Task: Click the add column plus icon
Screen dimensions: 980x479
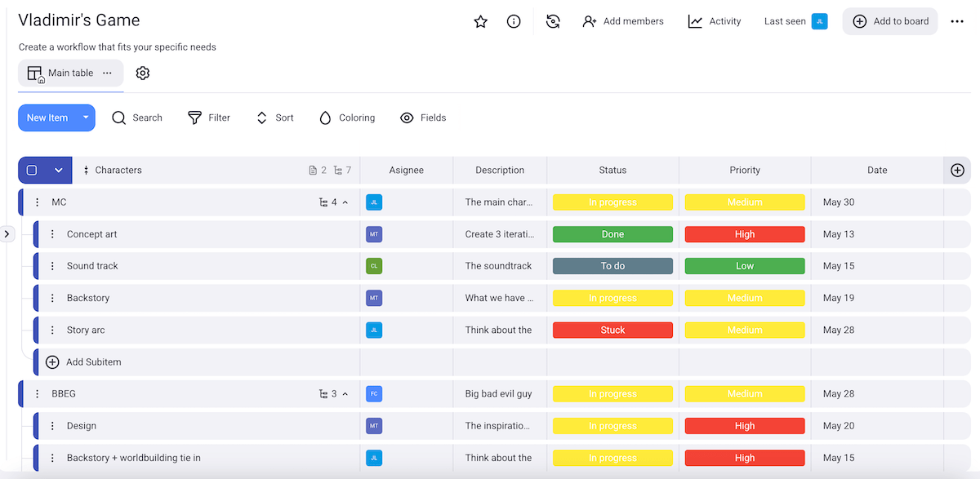Action: coord(957,171)
